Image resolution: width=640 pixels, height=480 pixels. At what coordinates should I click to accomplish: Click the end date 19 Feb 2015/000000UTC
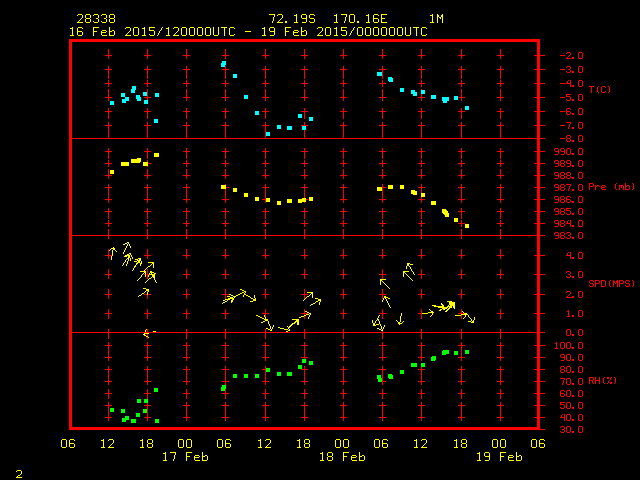pyautogui.click(x=344, y=32)
